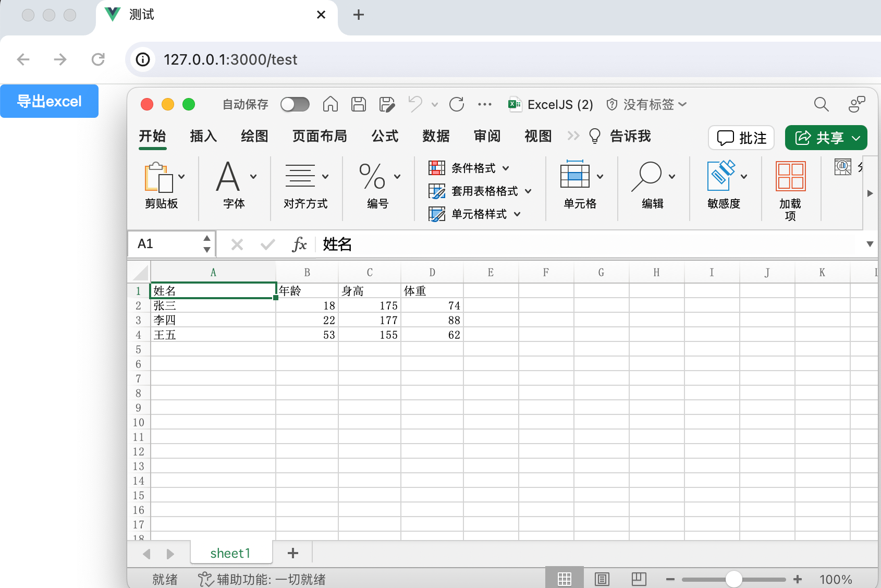Click the 告诉我 (Tell me) button
The width and height of the screenshot is (881, 588).
click(620, 136)
